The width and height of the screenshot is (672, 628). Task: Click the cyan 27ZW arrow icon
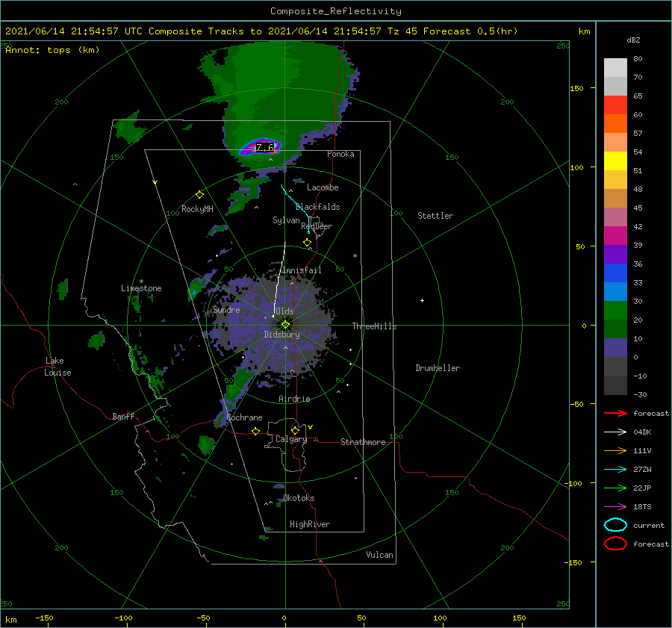coord(615,470)
